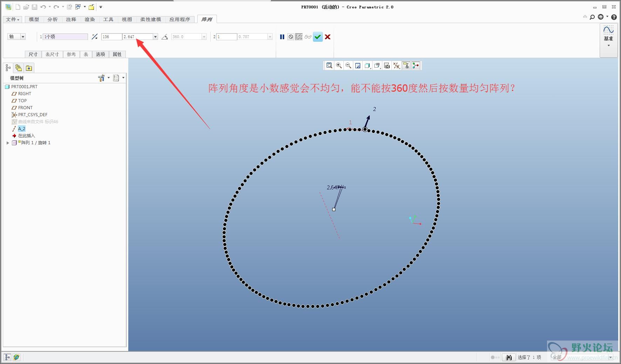Open display style cube options

click(367, 65)
